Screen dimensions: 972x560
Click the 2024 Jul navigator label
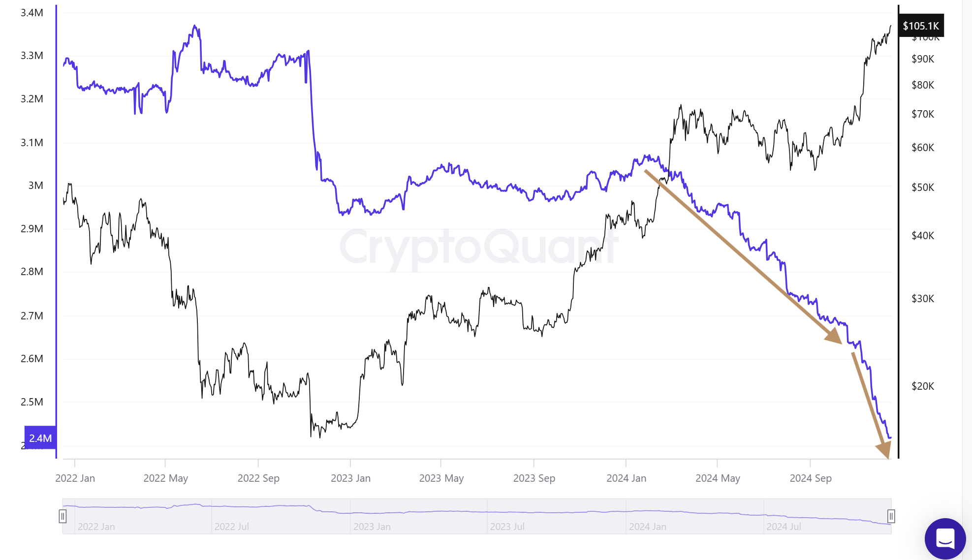click(x=784, y=527)
